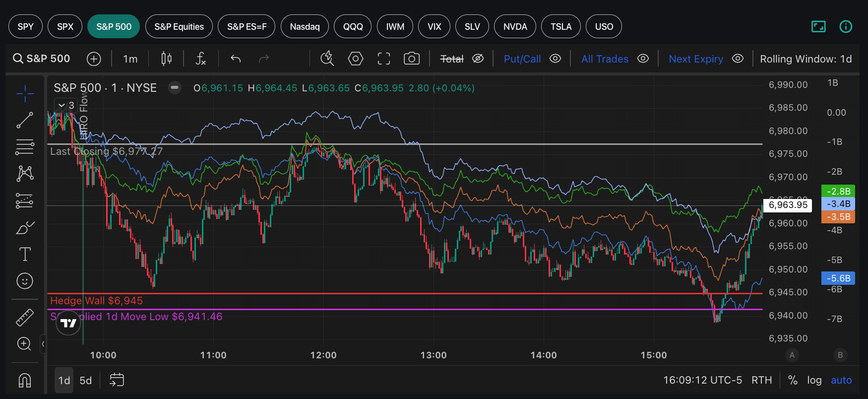This screenshot has height=399, width=868.
Task: Select the IWM ticker tab
Action: coord(395,27)
